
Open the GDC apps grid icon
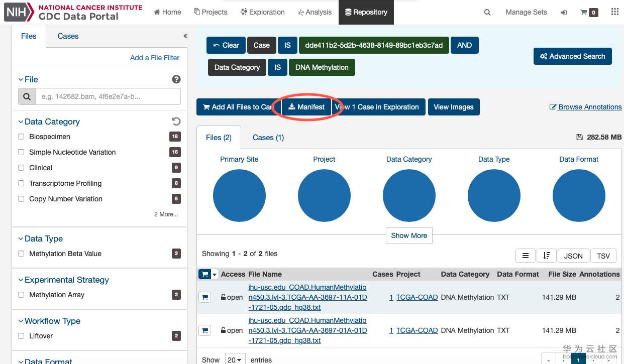pos(614,12)
